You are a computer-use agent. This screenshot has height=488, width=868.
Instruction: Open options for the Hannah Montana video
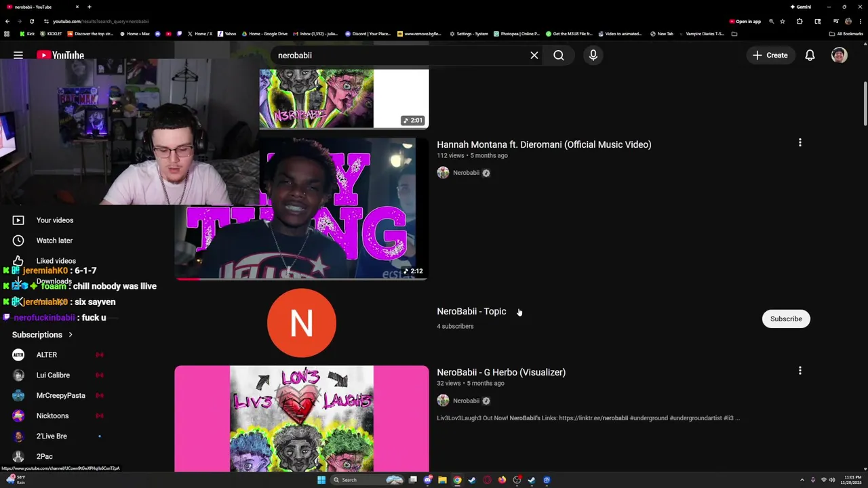800,142
